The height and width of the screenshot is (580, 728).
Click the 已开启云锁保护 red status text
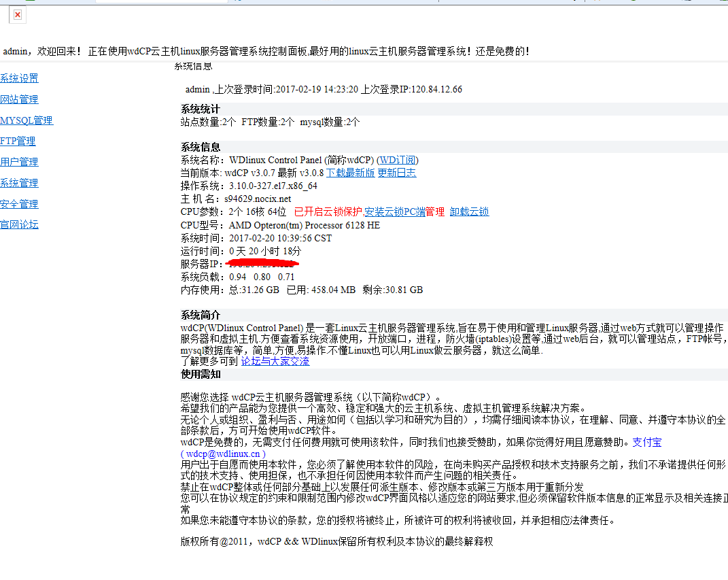coord(328,211)
